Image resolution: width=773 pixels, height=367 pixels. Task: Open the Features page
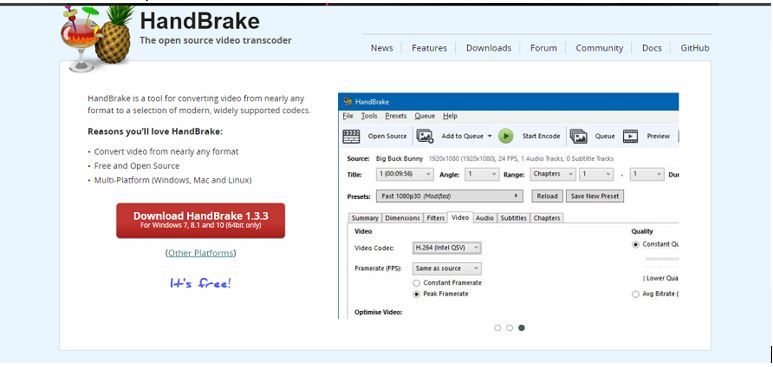pos(429,48)
